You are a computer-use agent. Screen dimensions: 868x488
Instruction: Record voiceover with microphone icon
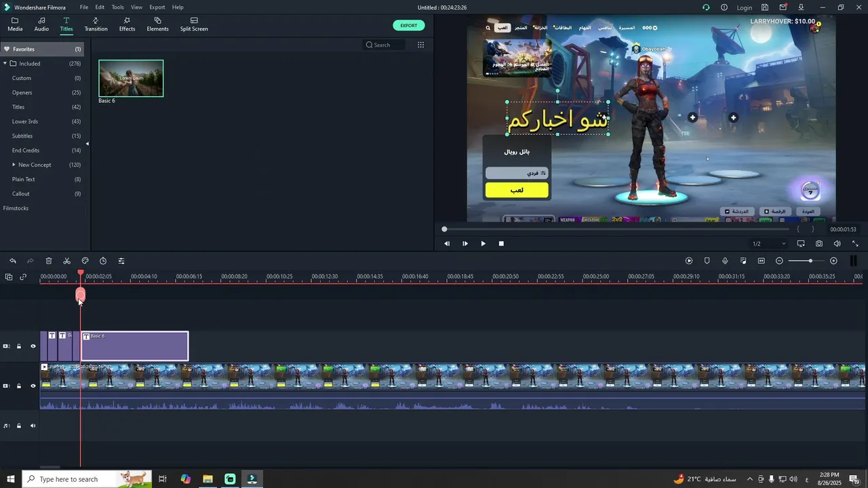point(725,261)
